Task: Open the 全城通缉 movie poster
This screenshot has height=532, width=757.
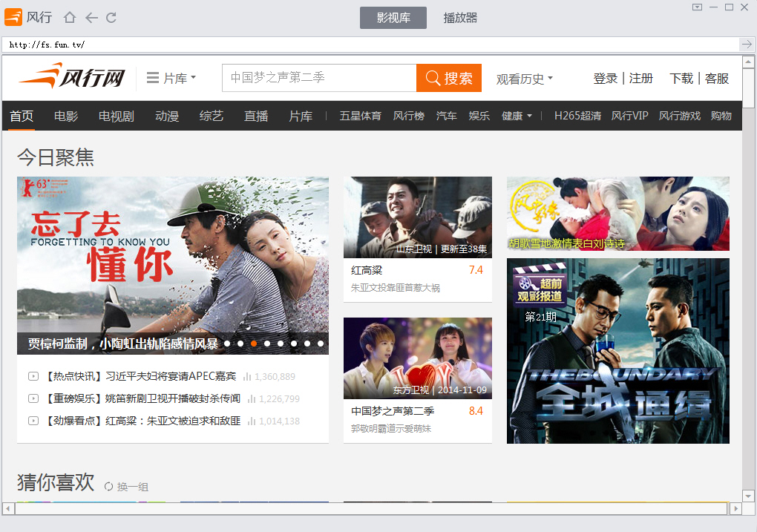Action: pyautogui.click(x=618, y=351)
